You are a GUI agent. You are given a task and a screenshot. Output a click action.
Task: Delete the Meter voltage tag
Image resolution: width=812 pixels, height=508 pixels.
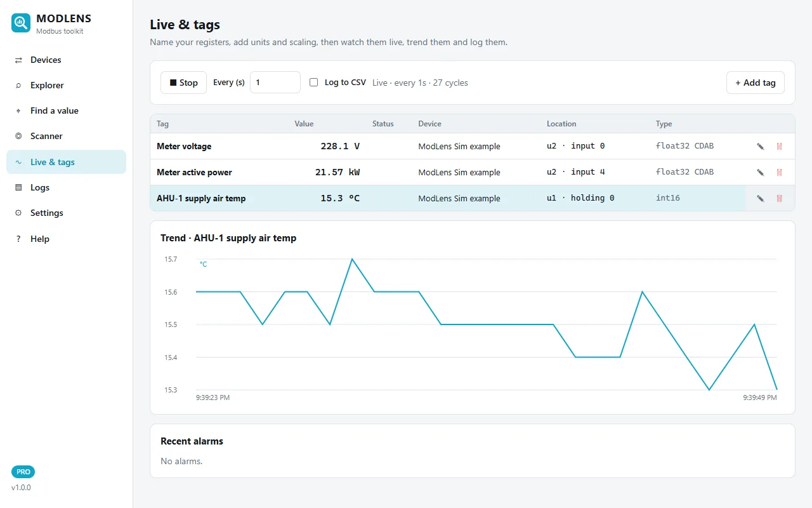coord(779,146)
